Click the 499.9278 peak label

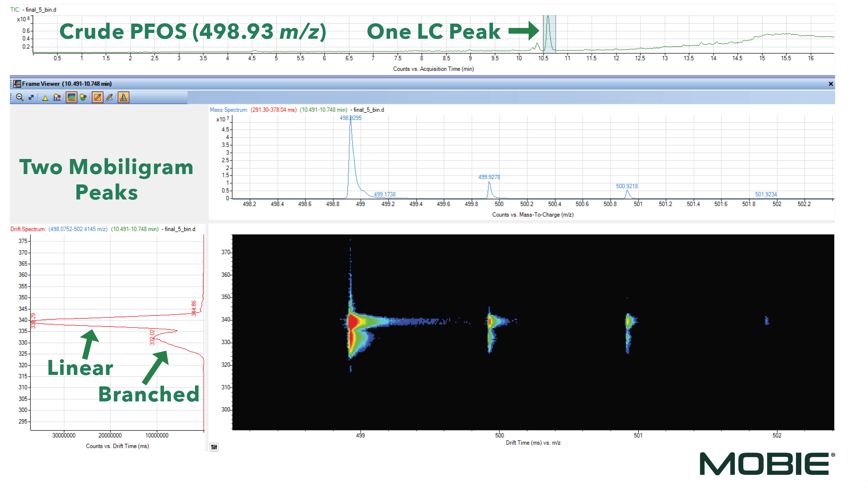click(489, 177)
